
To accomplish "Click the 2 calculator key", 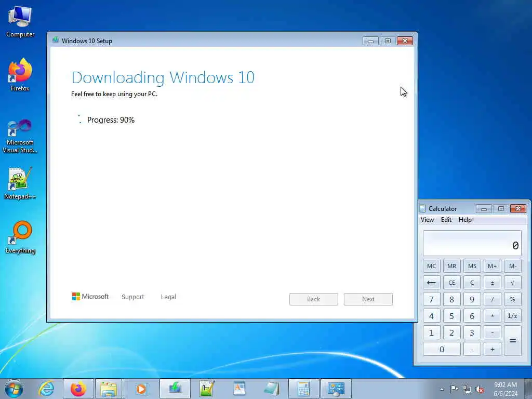I will [451, 332].
